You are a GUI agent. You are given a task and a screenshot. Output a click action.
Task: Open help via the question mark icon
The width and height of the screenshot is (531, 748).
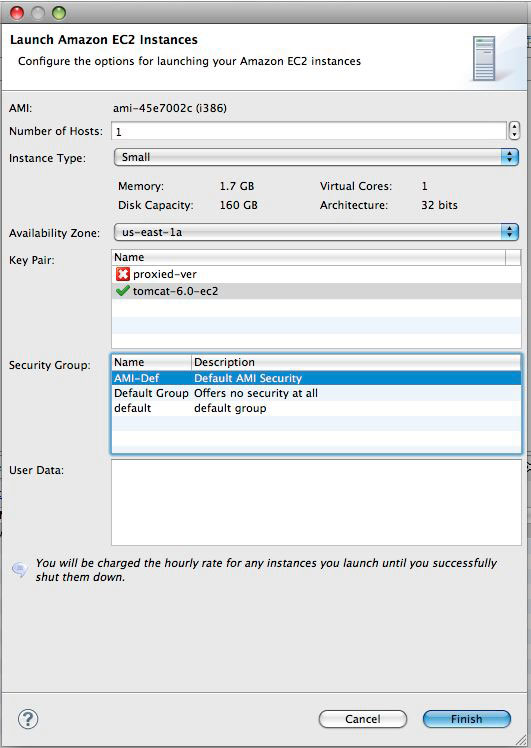pyautogui.click(x=28, y=719)
